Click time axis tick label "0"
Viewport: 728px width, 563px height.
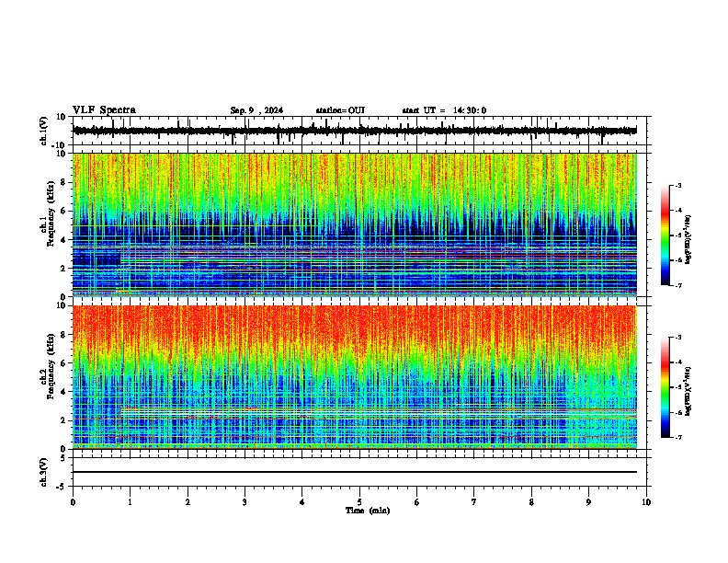click(x=73, y=502)
